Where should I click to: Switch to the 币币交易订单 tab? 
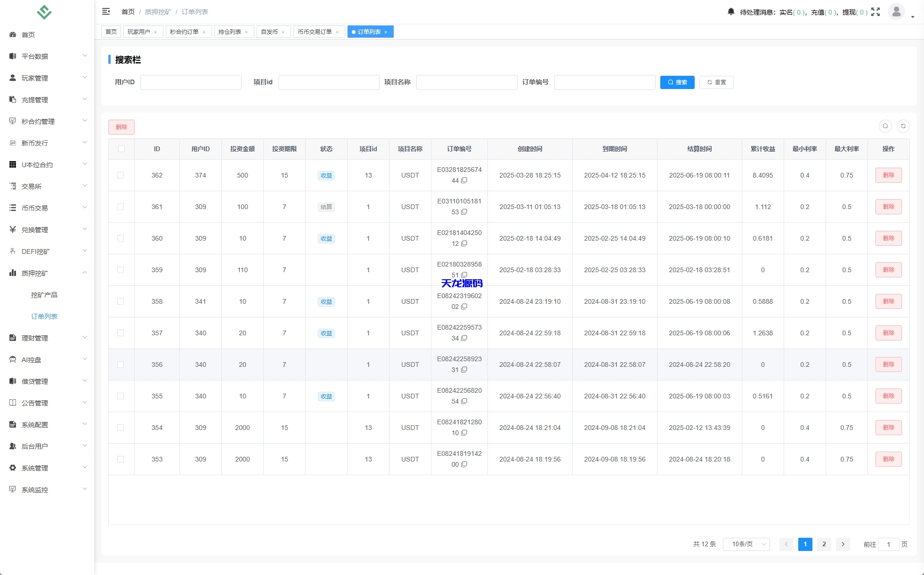click(x=315, y=32)
